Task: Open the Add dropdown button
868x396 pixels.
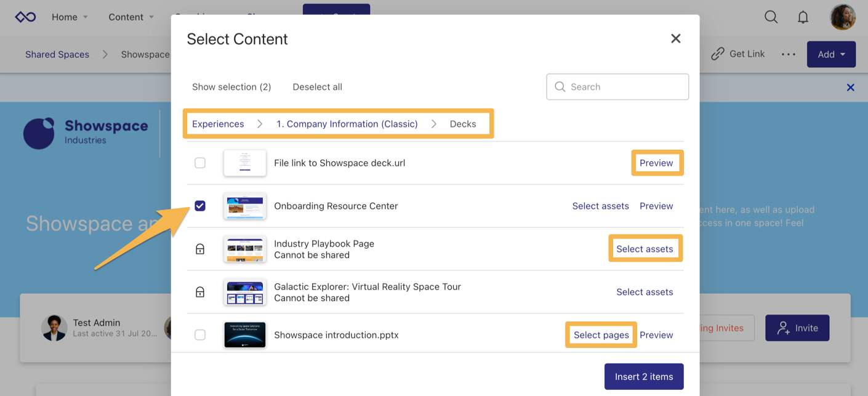Action: [830, 54]
